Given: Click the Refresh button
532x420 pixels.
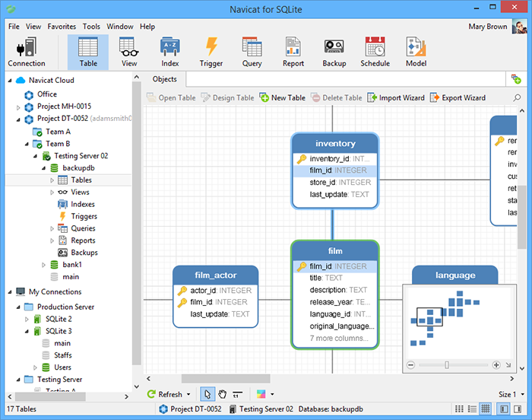Looking at the screenshot, I should (x=165, y=394).
